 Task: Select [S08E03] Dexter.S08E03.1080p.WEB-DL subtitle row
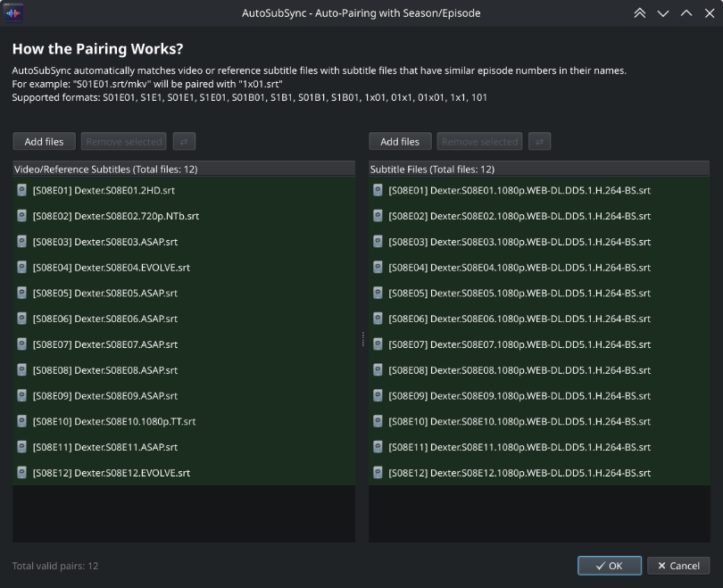coord(539,242)
